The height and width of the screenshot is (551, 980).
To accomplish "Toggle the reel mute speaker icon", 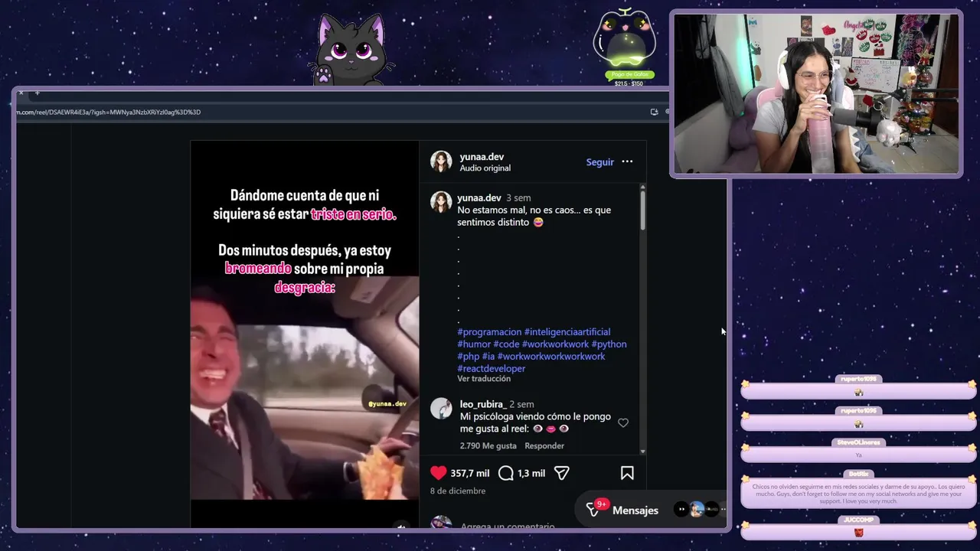I will (401, 526).
